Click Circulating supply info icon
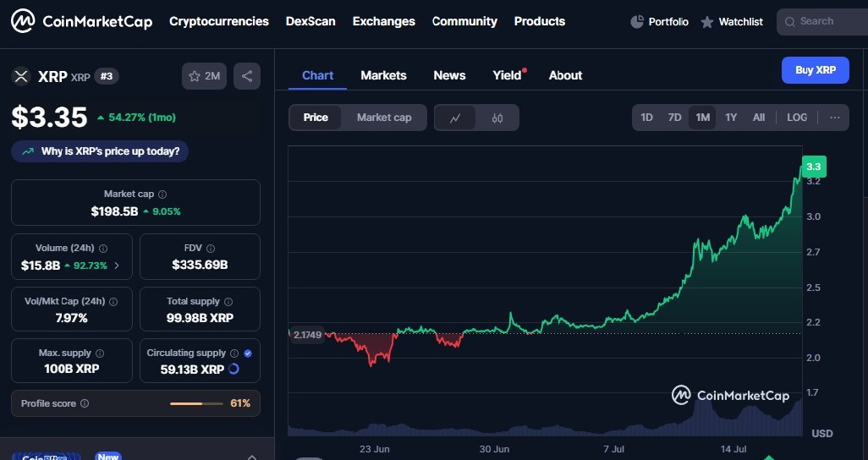 click(x=234, y=353)
